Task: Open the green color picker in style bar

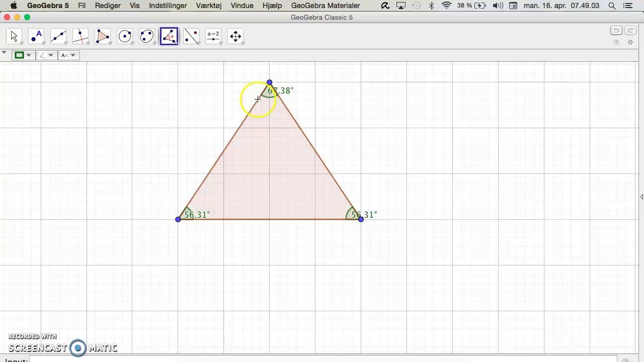Action: (x=23, y=55)
